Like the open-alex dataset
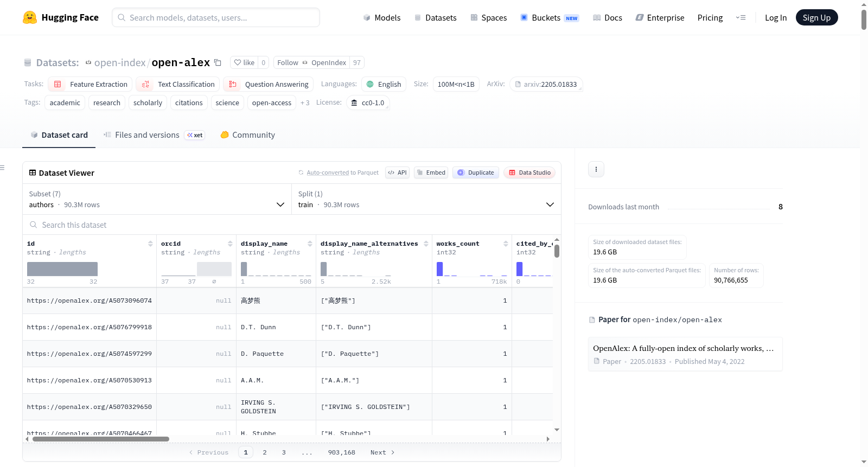Image resolution: width=868 pixels, height=467 pixels. click(x=244, y=62)
